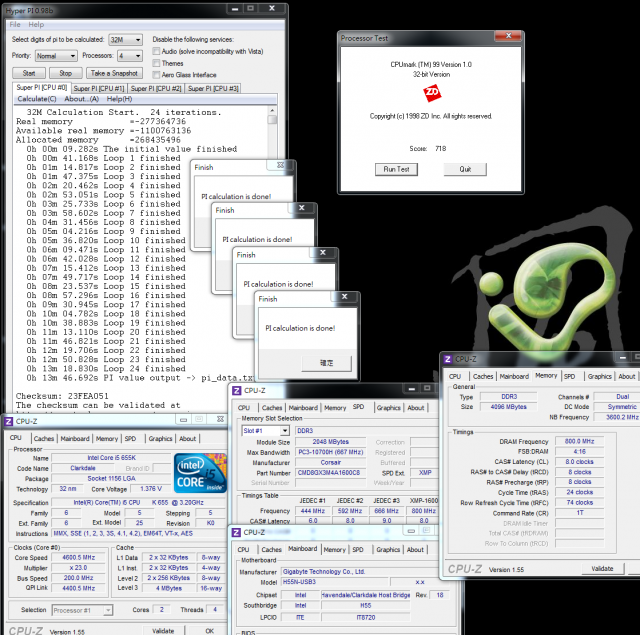Toggle the Aero Glass Interface checkbox
The image size is (640, 635).
pyautogui.click(x=156, y=75)
